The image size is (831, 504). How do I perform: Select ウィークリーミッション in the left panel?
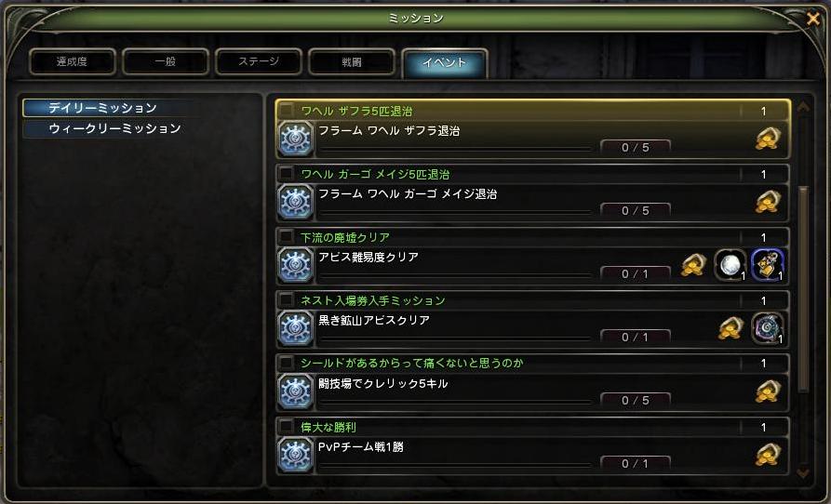[114, 128]
